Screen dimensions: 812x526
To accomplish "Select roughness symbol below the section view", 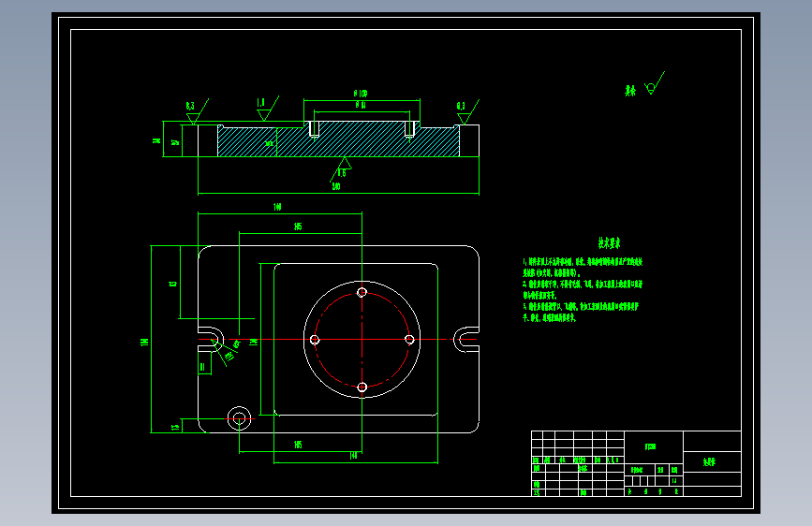I will [x=341, y=169].
